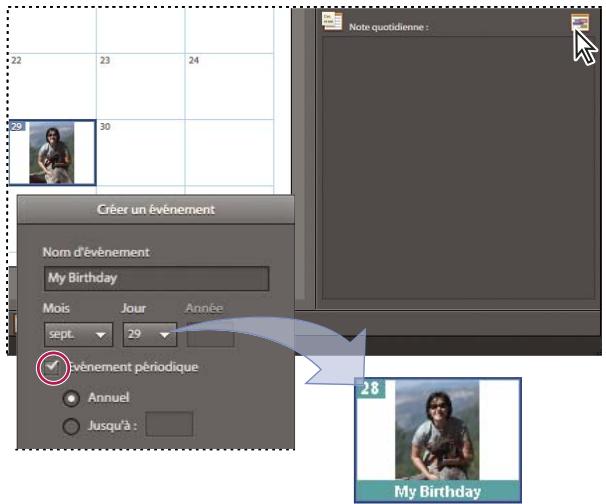Click the event icon beside Note quotidienne
Screen dimensions: 606x504
tap(580, 22)
